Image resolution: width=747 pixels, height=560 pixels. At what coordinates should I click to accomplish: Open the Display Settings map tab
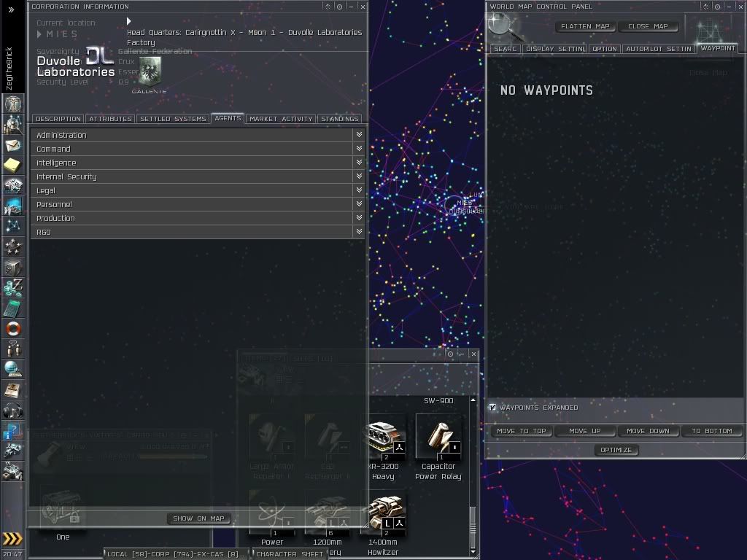555,49
